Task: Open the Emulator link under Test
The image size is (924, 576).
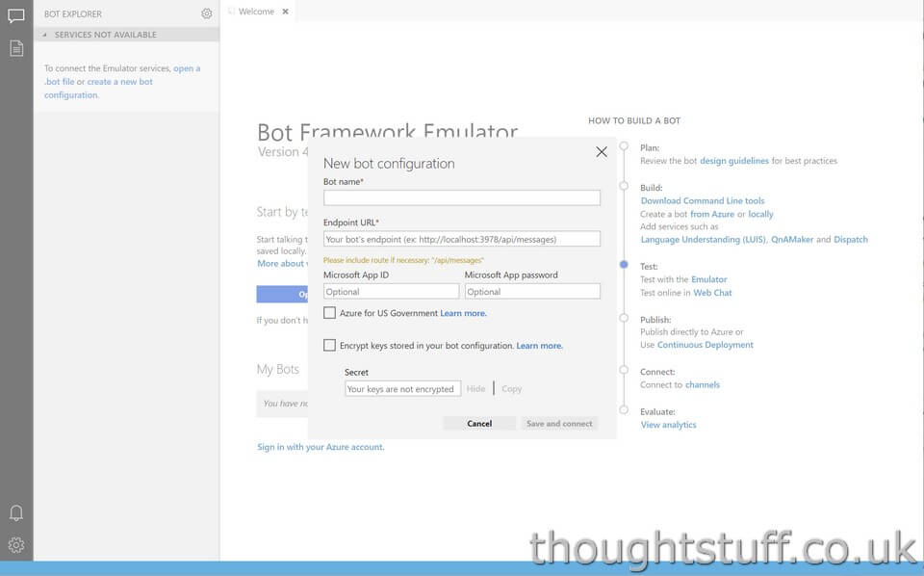Action: (x=709, y=279)
